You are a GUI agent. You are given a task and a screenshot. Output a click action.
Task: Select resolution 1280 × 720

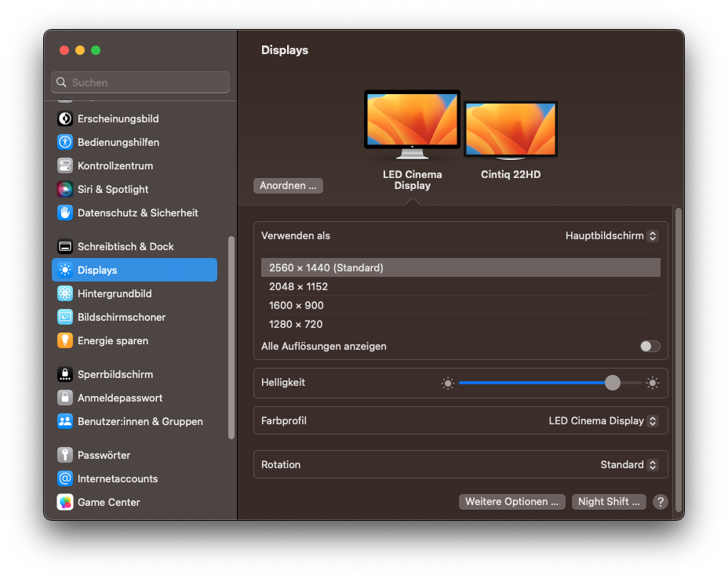460,324
